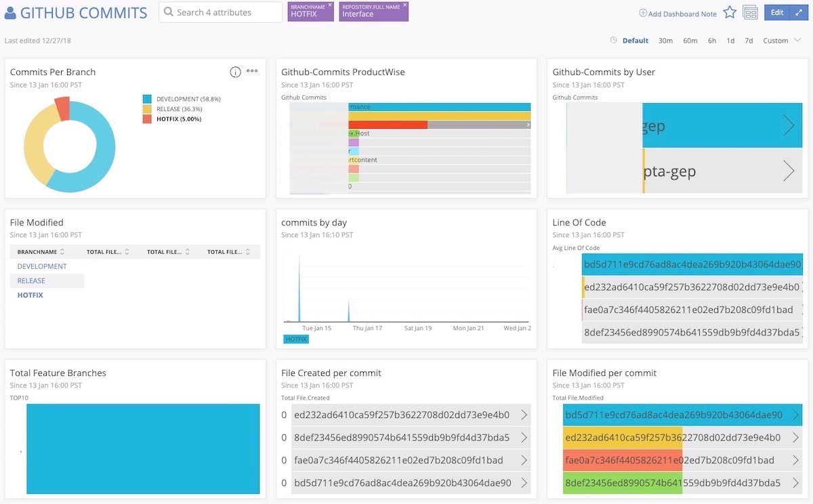The image size is (813, 504).
Task: Expand 8def2345 row chevron in File Created per commit
Action: (x=524, y=438)
